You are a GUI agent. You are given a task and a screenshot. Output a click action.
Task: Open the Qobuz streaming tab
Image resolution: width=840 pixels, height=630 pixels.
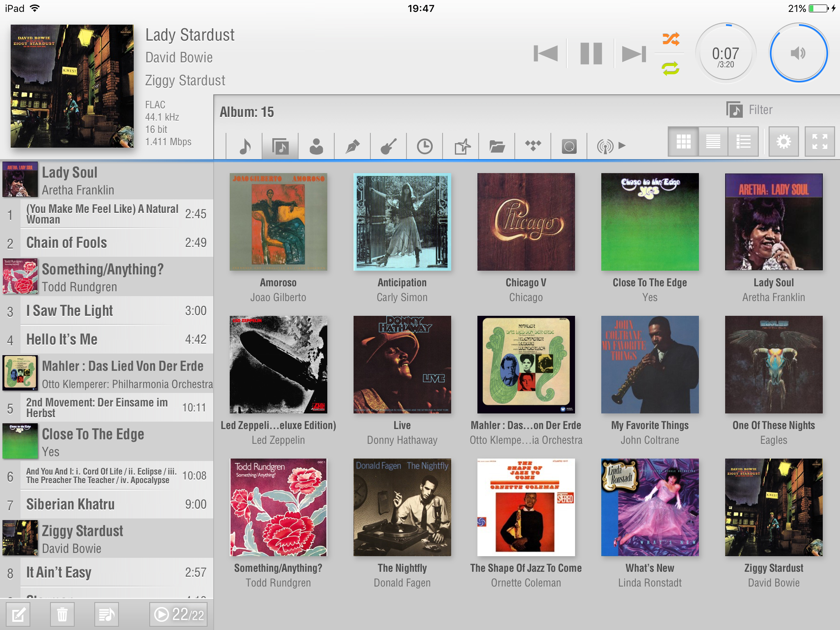569,146
